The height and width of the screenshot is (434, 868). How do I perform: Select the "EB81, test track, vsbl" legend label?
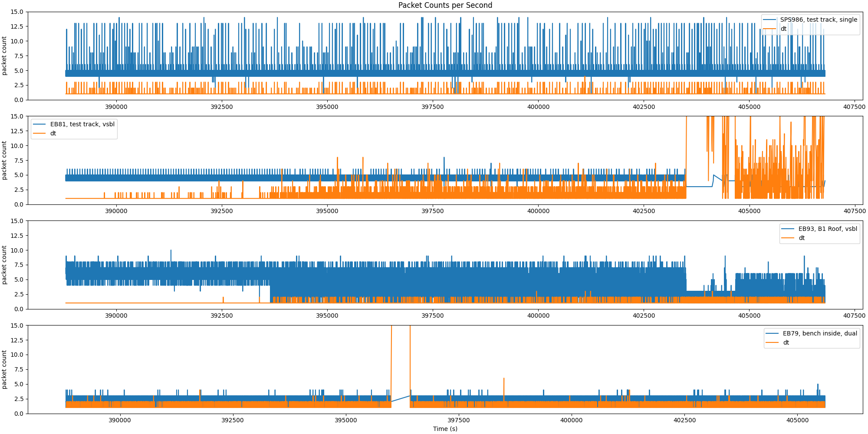(82, 124)
